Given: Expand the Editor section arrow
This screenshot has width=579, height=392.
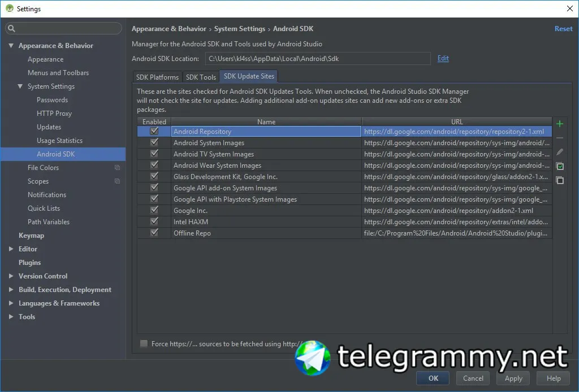Looking at the screenshot, I should click(x=11, y=249).
